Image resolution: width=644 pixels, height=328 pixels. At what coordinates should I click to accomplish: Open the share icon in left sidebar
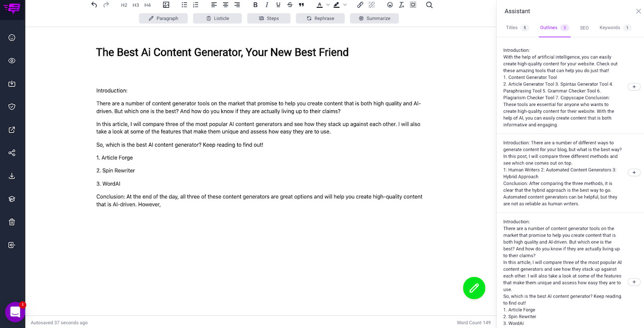point(12,153)
